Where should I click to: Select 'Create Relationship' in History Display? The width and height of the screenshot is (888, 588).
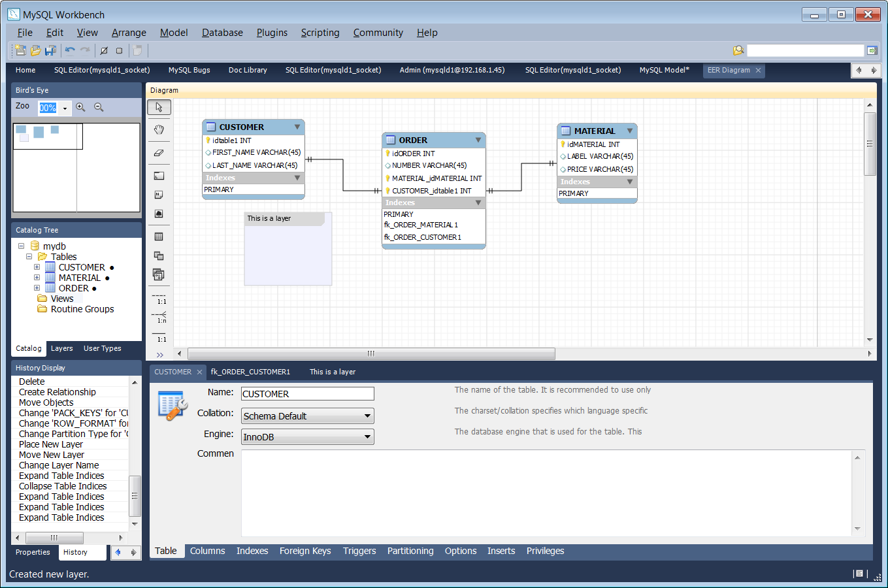(x=58, y=392)
